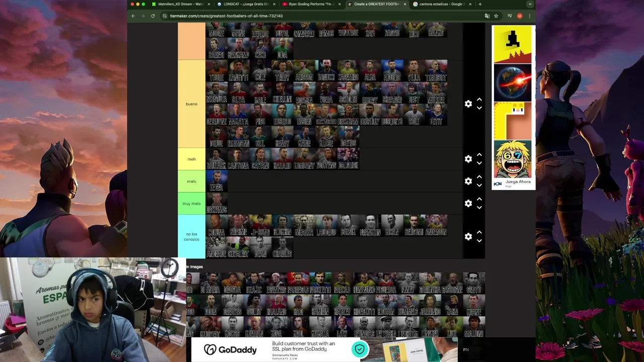Click the no los conozco tier label
Screen dimensions: 644x362
click(192, 236)
